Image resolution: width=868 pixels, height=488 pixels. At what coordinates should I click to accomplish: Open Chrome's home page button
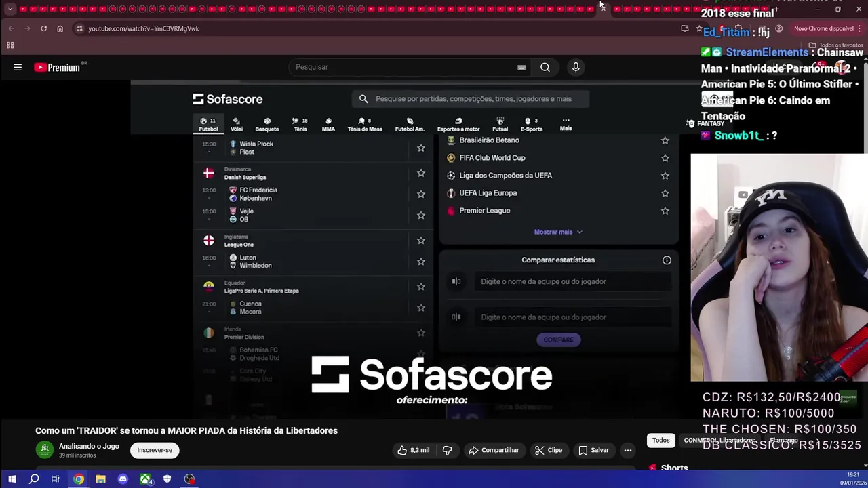coord(60,28)
